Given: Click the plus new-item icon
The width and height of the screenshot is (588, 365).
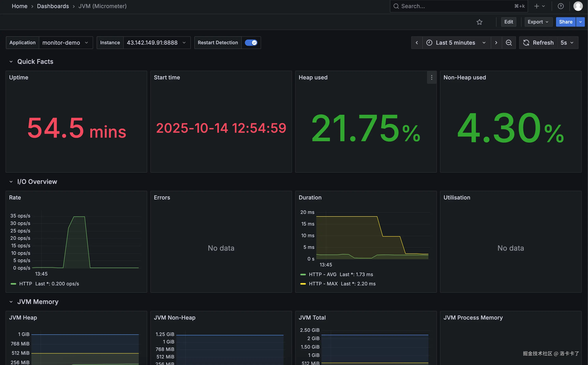Looking at the screenshot, I should coord(537,6).
